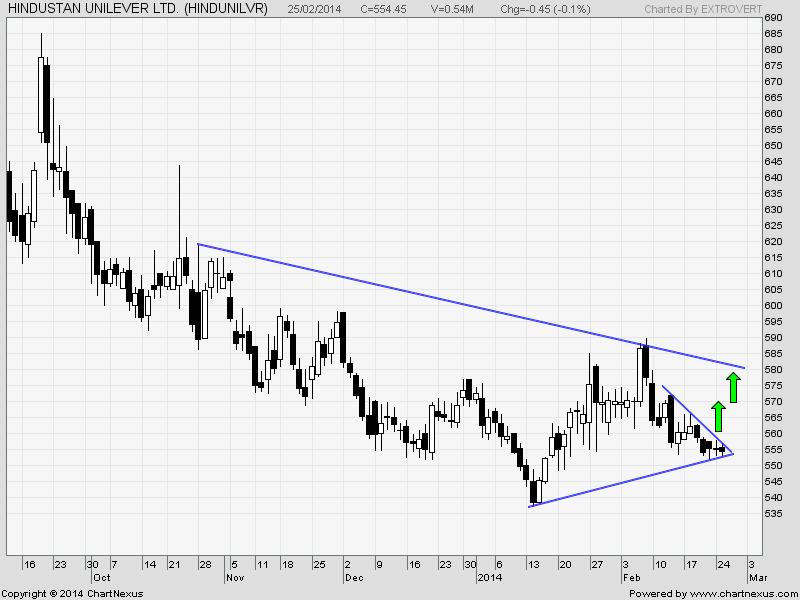The width and height of the screenshot is (800, 600).
Task: Click the 690 price label on right axis
Action: [773, 18]
